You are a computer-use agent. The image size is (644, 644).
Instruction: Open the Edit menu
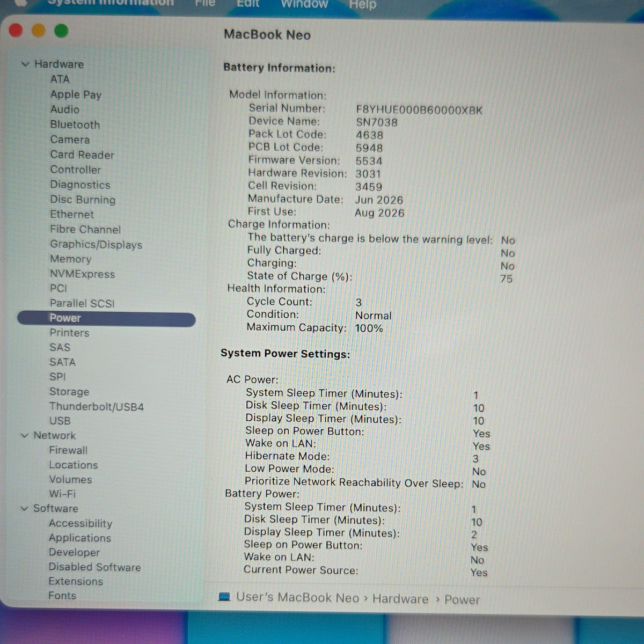pyautogui.click(x=248, y=4)
